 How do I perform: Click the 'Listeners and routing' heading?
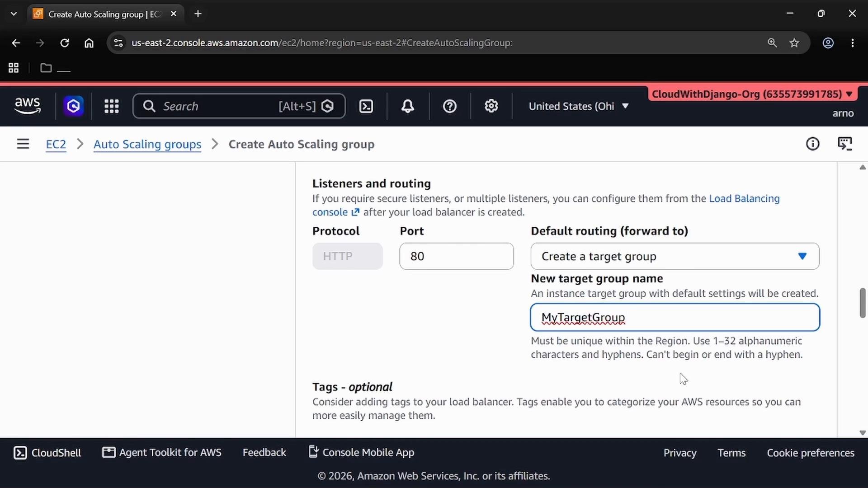(372, 183)
